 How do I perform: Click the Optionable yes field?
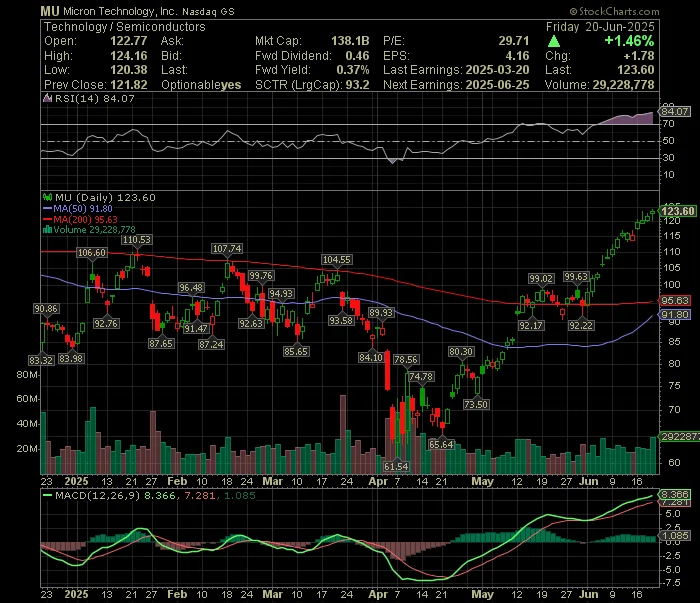point(201,85)
